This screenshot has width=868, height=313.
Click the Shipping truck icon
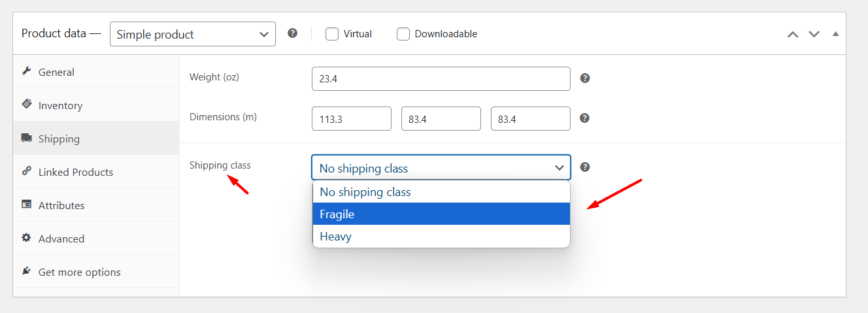point(27,138)
